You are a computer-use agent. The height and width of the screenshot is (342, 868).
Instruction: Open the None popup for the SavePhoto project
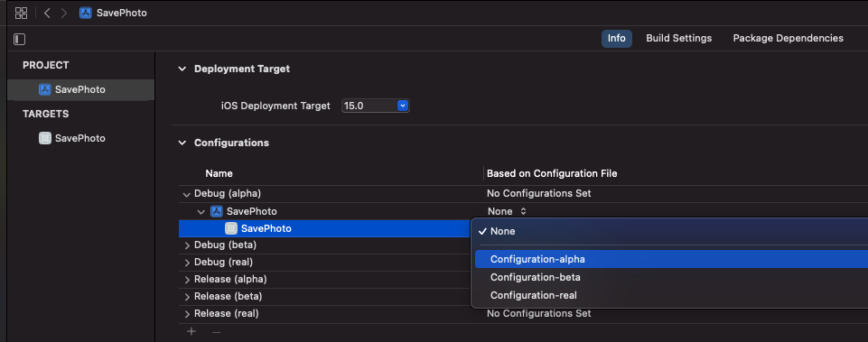pos(507,211)
